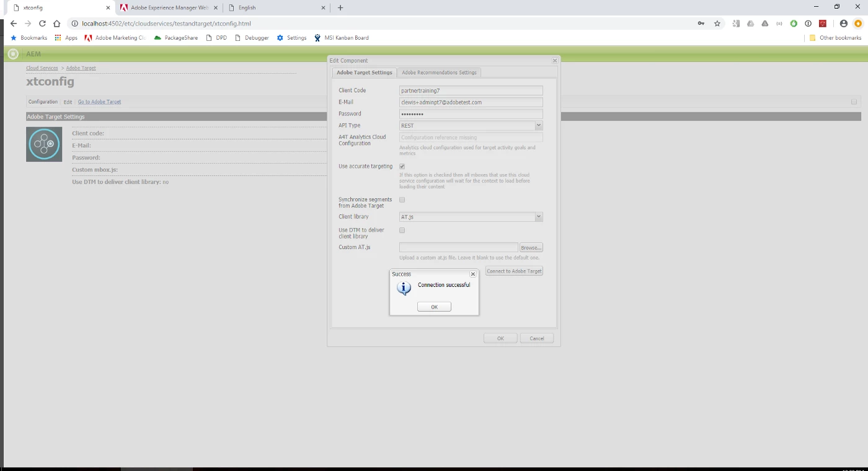The image size is (868, 471).
Task: Cancel the Edit Component dialog
Action: click(537, 338)
